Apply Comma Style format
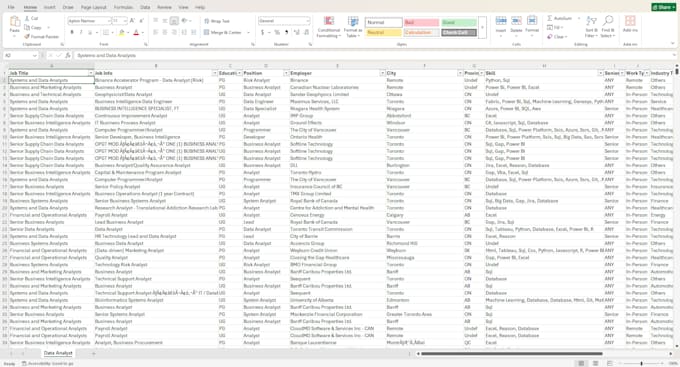This screenshot has height=367, width=680. (286, 33)
